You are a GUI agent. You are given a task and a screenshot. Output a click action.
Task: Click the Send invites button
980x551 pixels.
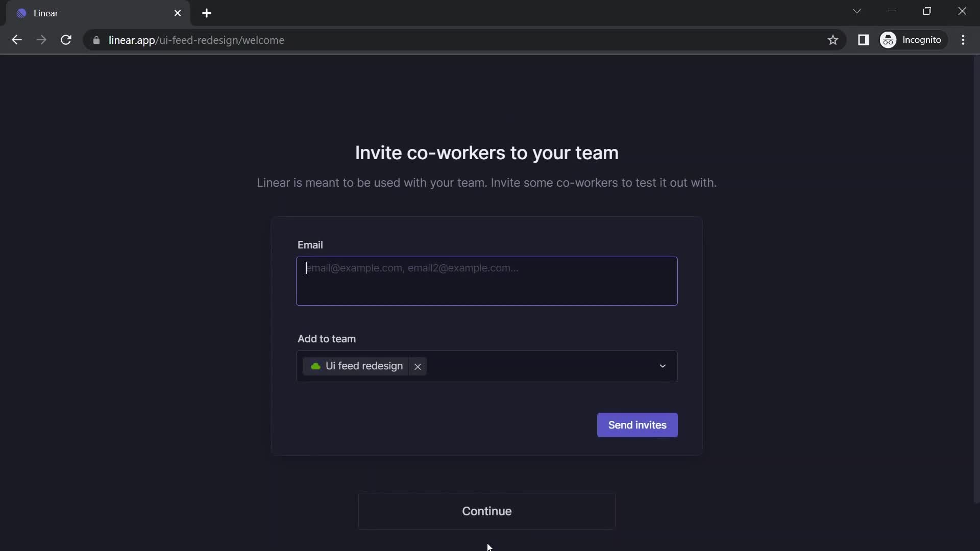click(x=636, y=424)
